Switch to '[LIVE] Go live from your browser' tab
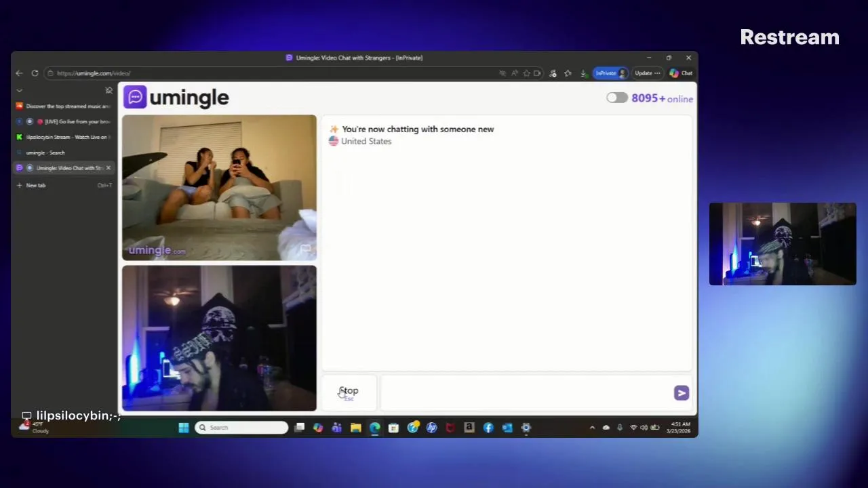This screenshot has height=488, width=868. click(63, 121)
